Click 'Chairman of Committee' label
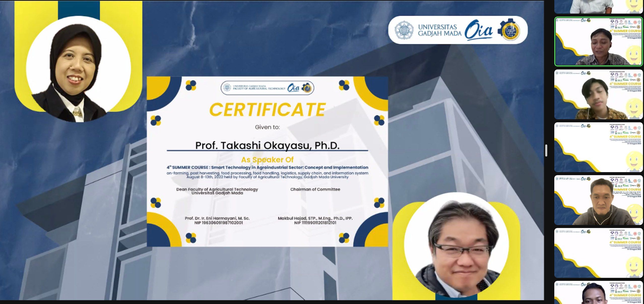 click(x=315, y=189)
